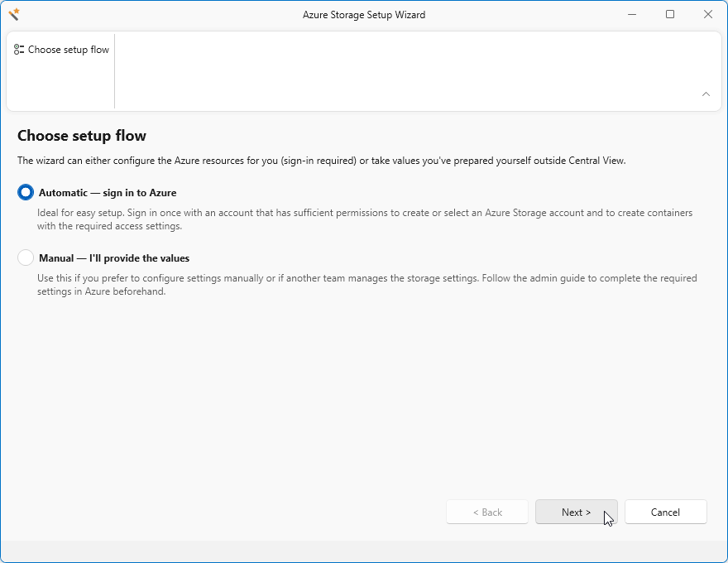The width and height of the screenshot is (728, 563).
Task: Click the Next button
Action: click(576, 512)
